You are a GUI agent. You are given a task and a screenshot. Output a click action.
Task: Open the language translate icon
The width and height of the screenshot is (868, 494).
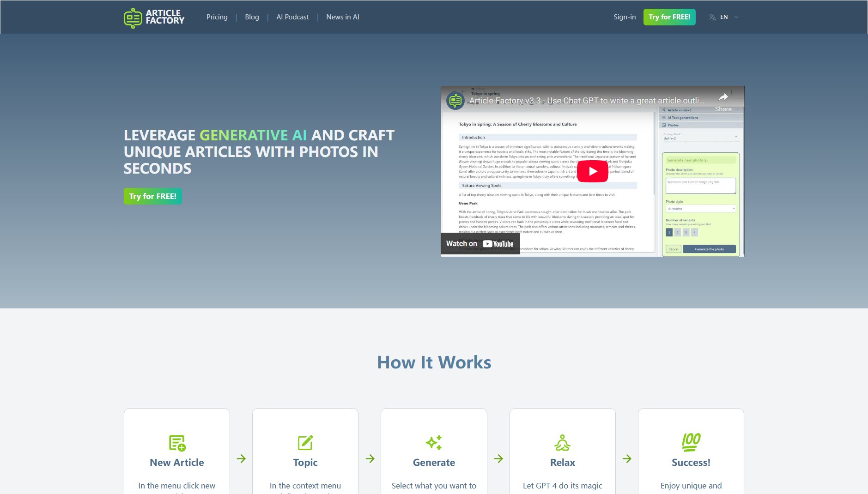712,17
